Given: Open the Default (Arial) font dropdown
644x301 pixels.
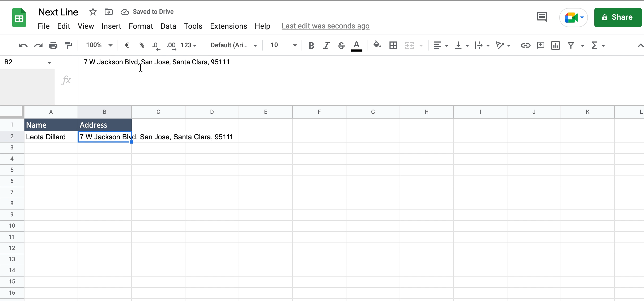Looking at the screenshot, I should [234, 45].
